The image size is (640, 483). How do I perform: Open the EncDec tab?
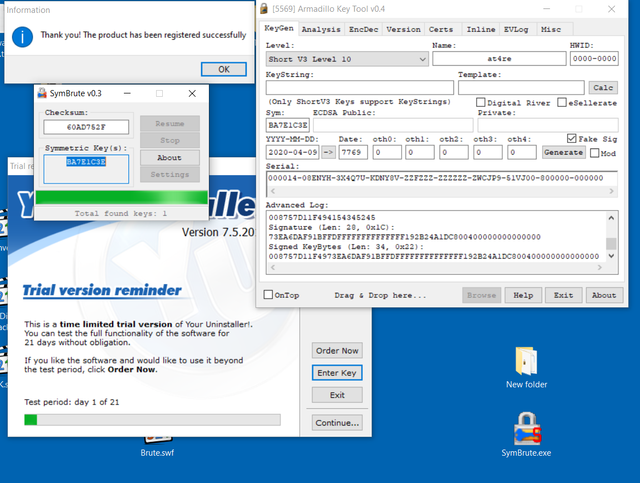(x=363, y=29)
